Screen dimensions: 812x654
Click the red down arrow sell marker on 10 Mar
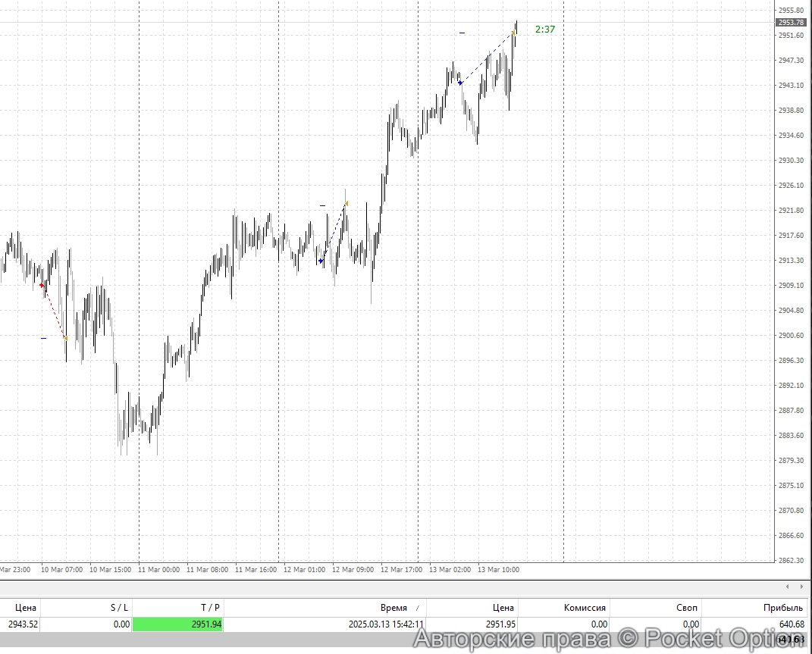click(42, 286)
